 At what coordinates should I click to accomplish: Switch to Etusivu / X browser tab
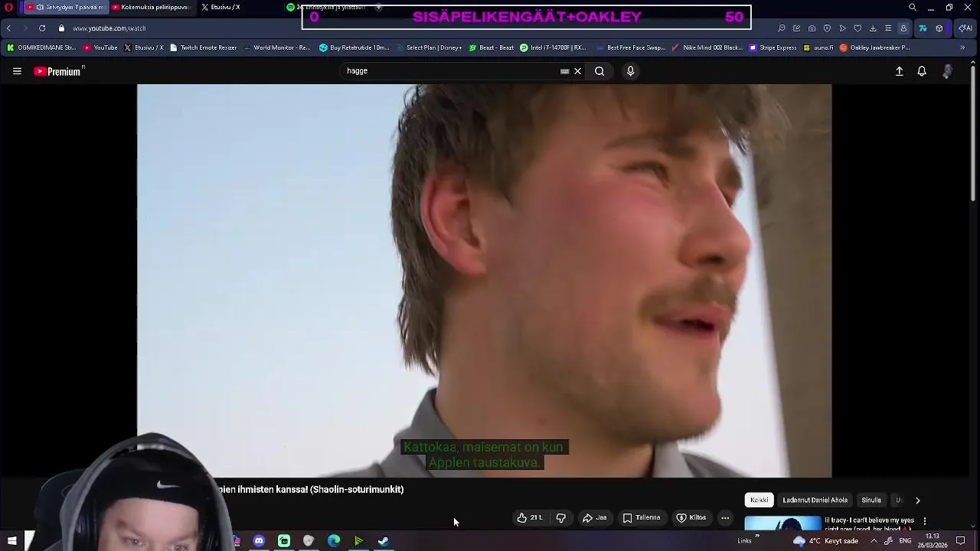(222, 8)
